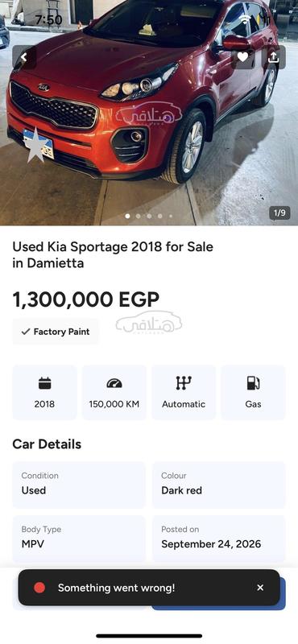Screen dimensions: 298x644
Task: Tap the back arrow icon
Action: pos(24,57)
